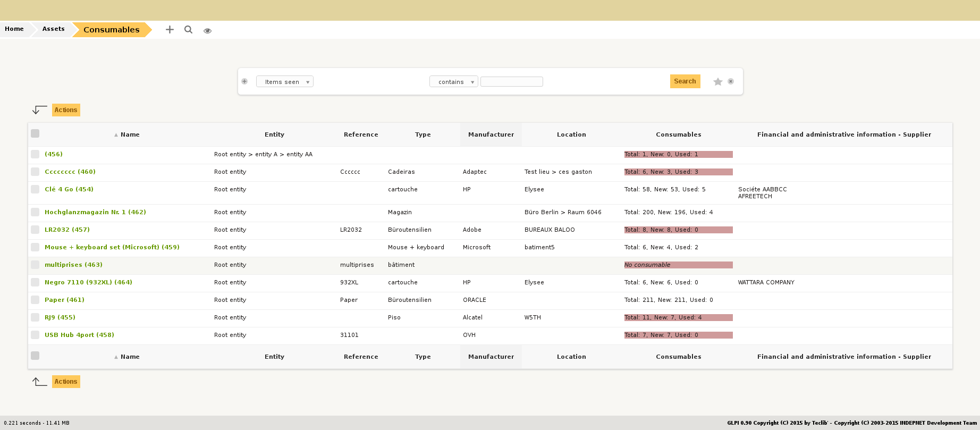Check the box for USB Hub 4port
Screen dimensions: 980x430
click(x=35, y=335)
